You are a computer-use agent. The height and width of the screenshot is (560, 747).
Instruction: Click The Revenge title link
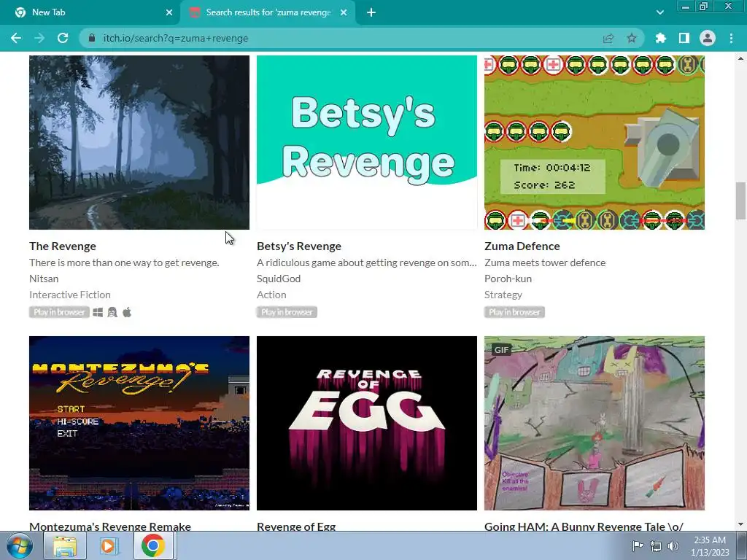[x=63, y=246]
